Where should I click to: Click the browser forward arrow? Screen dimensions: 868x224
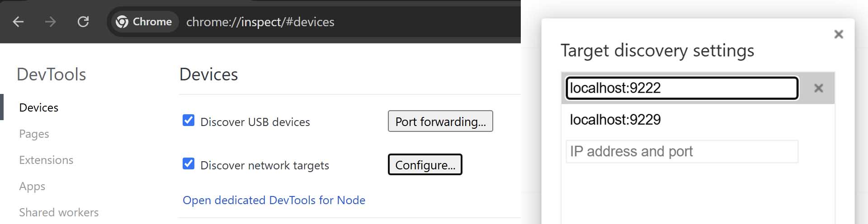pyautogui.click(x=50, y=22)
